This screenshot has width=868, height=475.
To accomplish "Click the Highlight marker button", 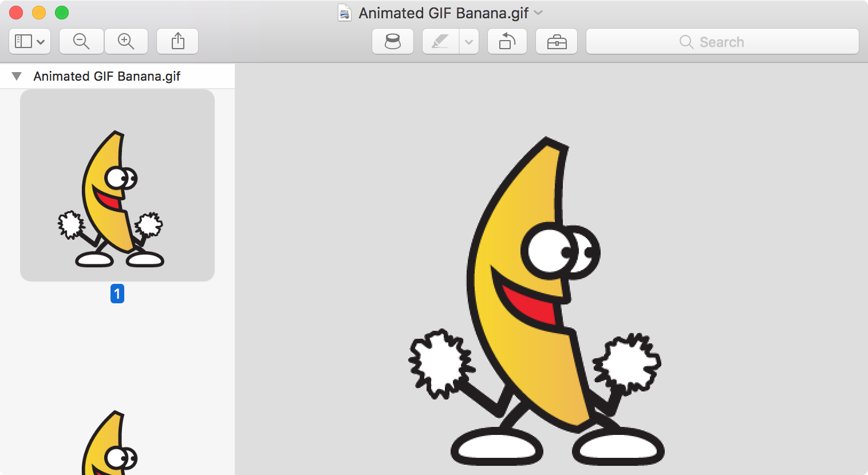I will pos(440,41).
